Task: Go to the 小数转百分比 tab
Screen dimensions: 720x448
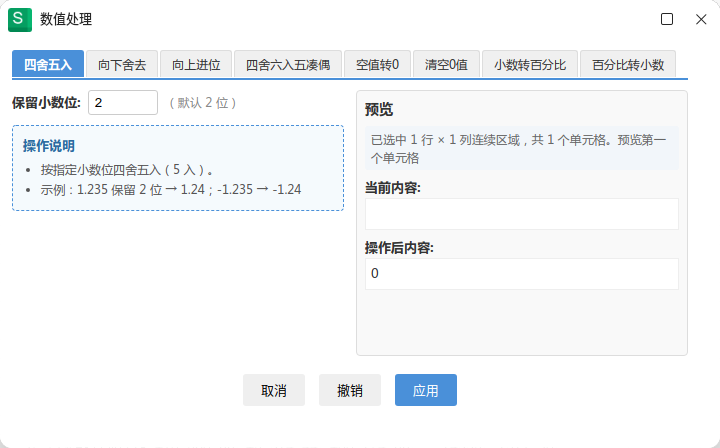Action: click(530, 64)
